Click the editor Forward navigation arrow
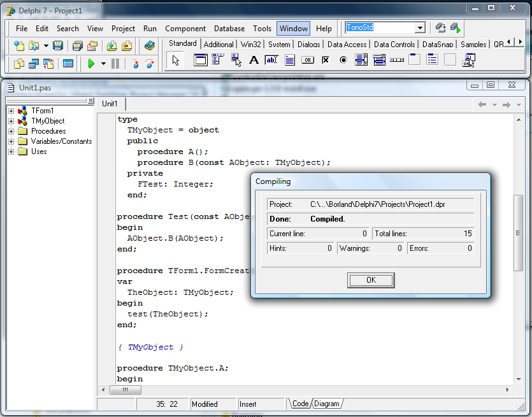This screenshot has width=532, height=417. click(x=507, y=105)
